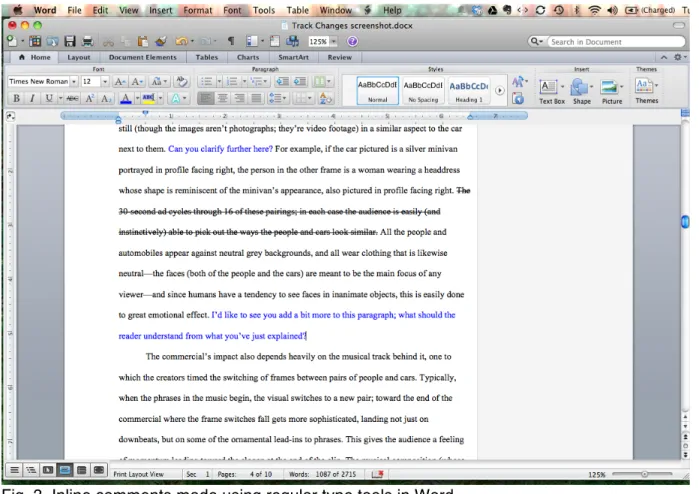Switch to the Tables tab
Viewport: 699px width, 494px height.
pyautogui.click(x=207, y=57)
